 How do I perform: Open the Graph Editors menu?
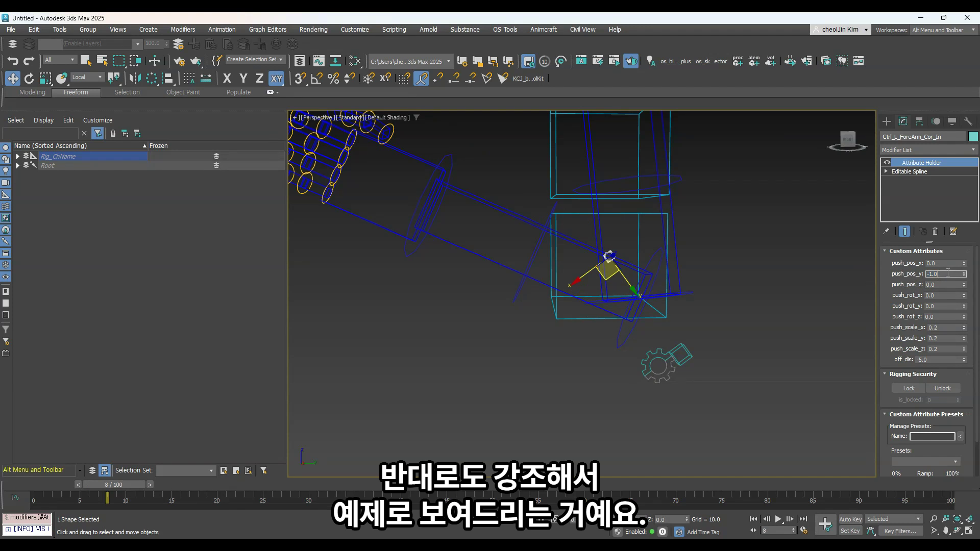click(x=267, y=30)
